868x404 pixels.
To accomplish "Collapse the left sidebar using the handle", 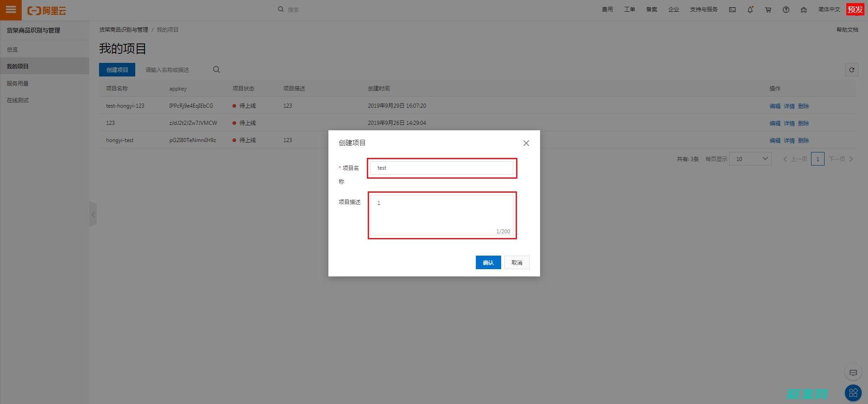I will [93, 214].
